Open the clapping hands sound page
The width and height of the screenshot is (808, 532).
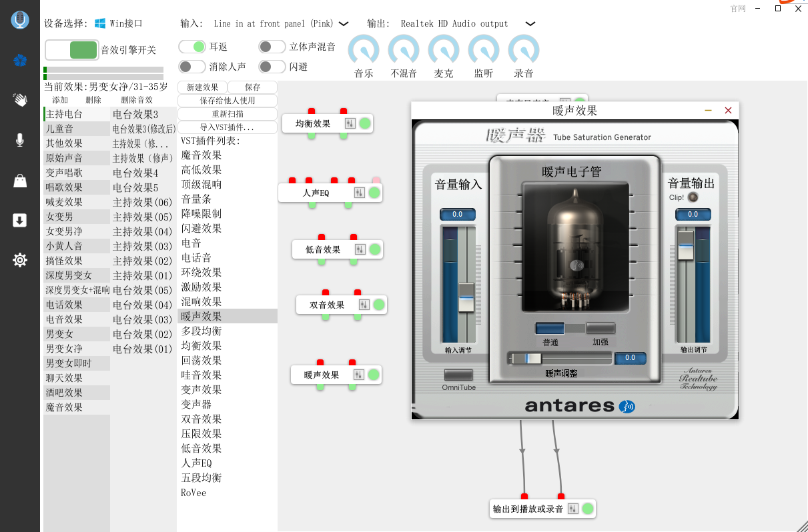point(20,100)
